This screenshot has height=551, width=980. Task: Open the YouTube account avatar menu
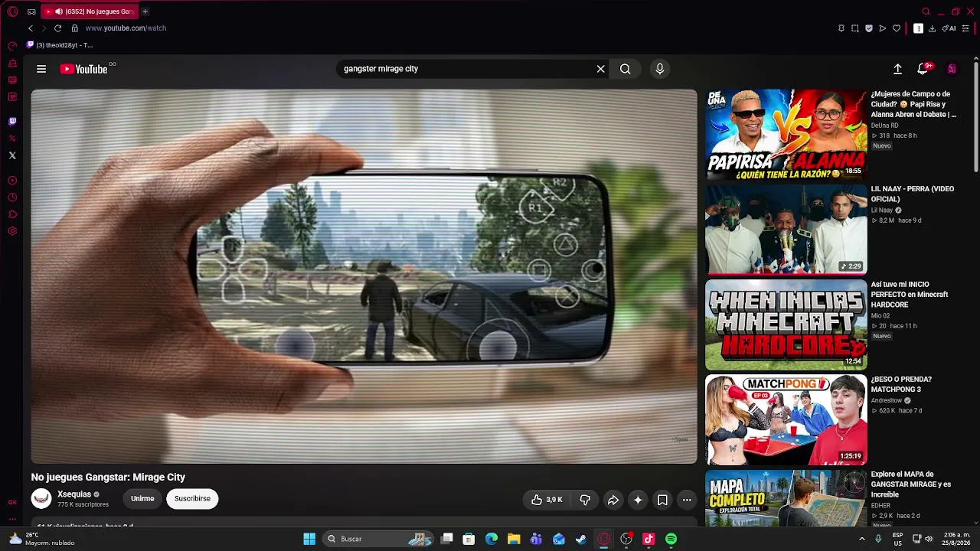tap(952, 69)
